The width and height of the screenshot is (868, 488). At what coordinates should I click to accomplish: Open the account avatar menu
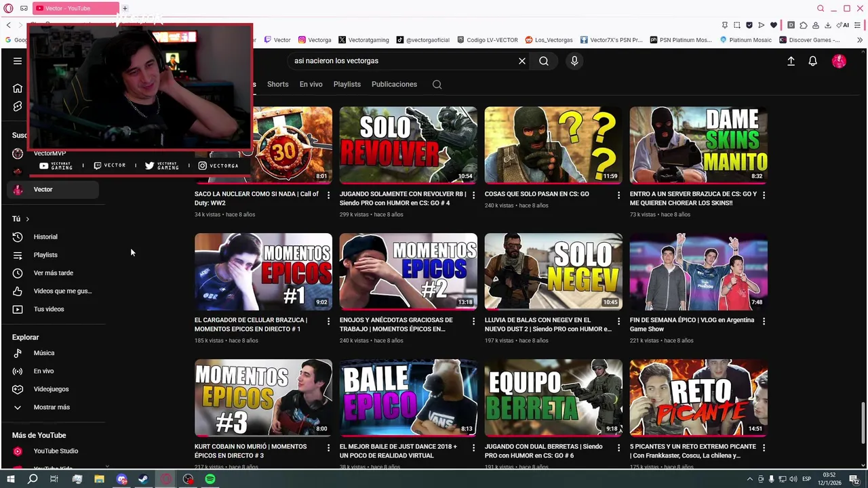pyautogui.click(x=839, y=61)
